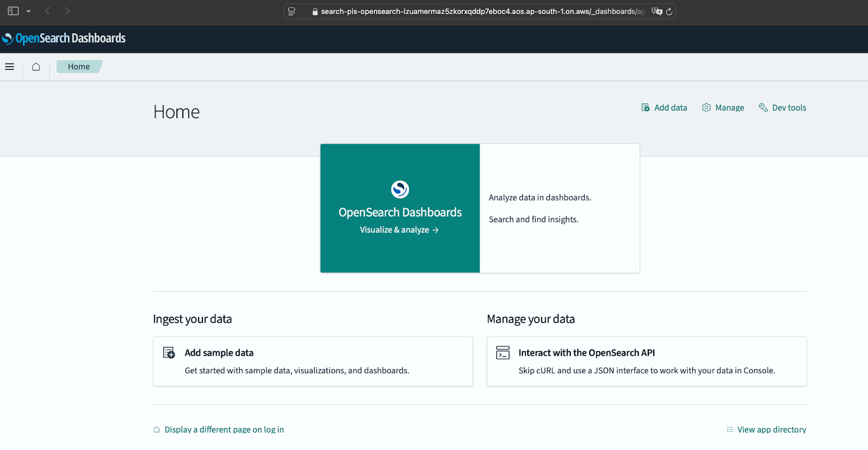Click Display a different page on log in
The image size is (868, 450).
click(224, 429)
